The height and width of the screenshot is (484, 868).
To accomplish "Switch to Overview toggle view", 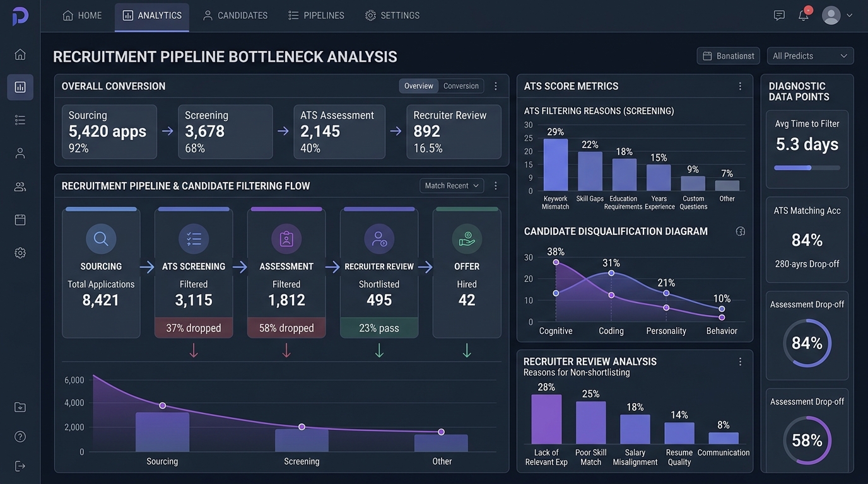I will click(x=419, y=86).
